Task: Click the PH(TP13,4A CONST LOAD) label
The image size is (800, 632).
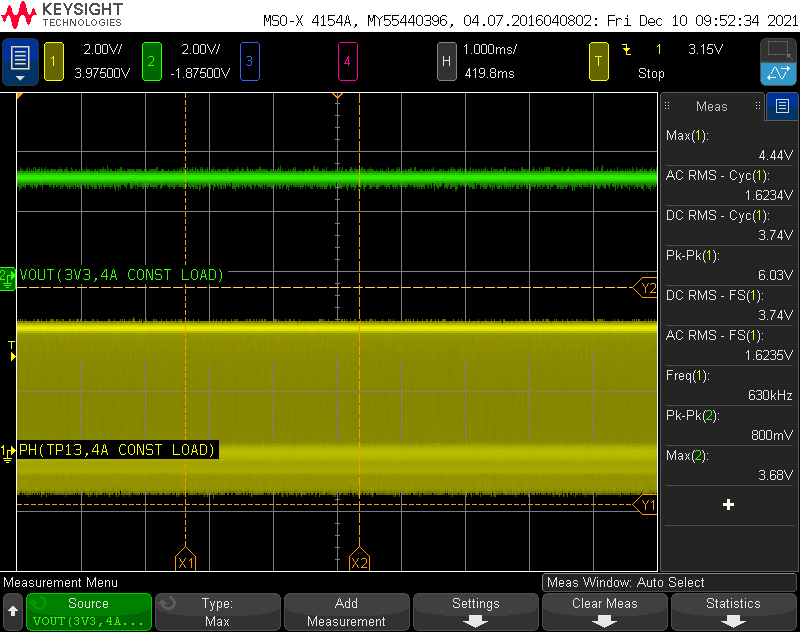Action: coord(117,450)
